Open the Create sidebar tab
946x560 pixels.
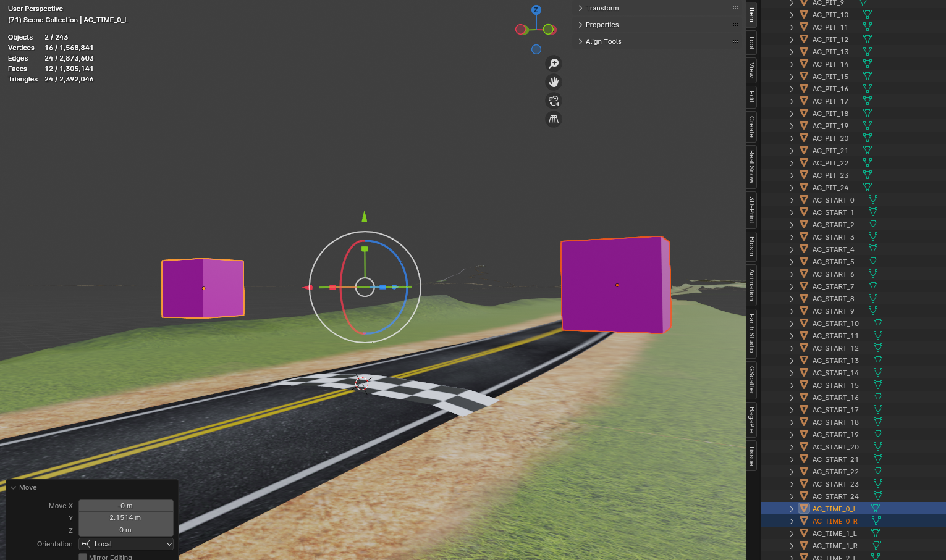(x=752, y=127)
